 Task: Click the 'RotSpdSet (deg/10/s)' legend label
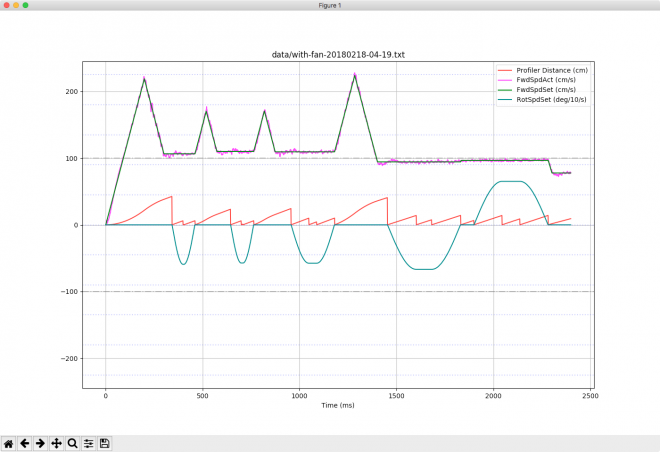pyautogui.click(x=548, y=100)
